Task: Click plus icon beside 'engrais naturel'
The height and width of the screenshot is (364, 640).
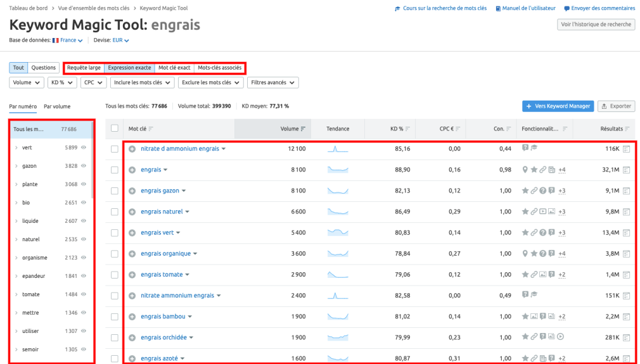Action: 132,212
